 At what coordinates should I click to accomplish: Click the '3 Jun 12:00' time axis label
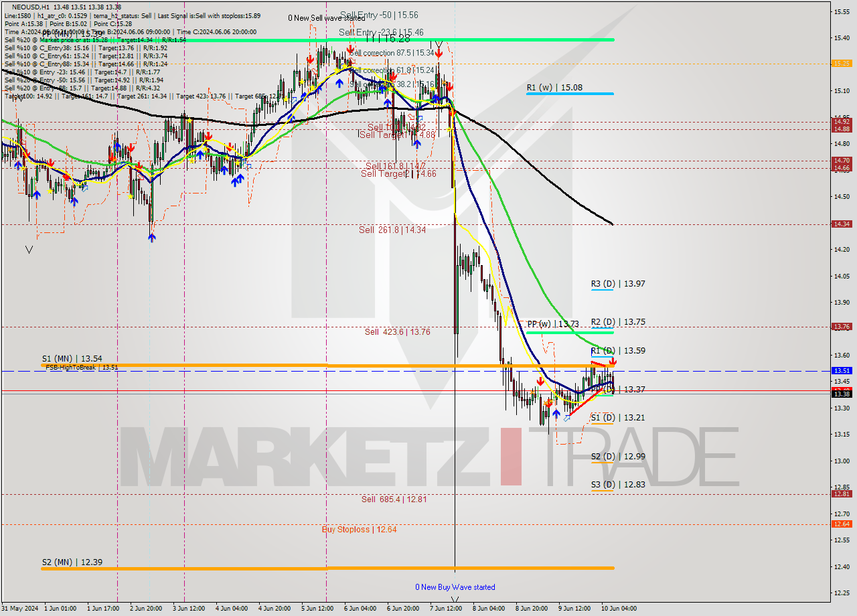[x=190, y=609]
